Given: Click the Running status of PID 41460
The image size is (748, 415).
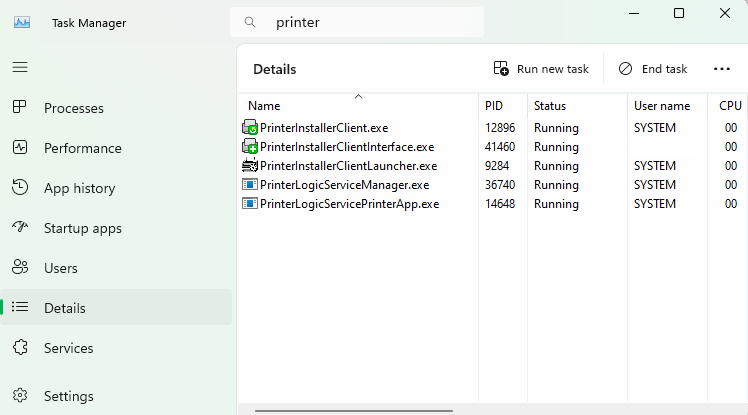Looking at the screenshot, I should point(556,147).
